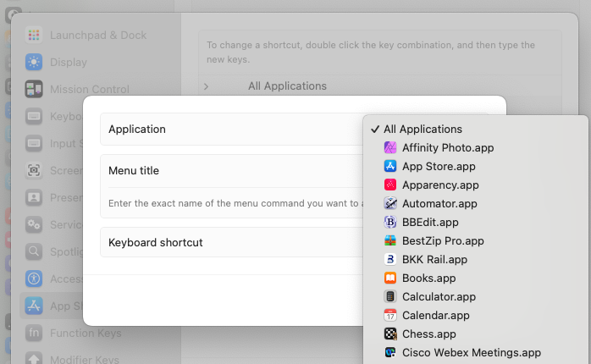Screen dimensions: 591x364
Task: Pick the Calculator.app icon
Action: coord(390,296)
